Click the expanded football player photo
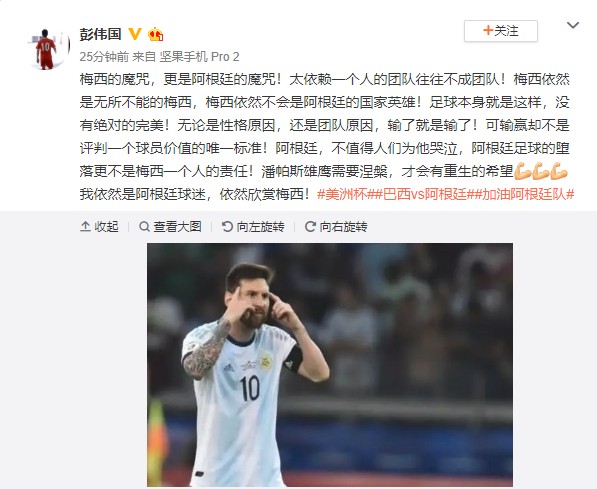The image size is (597, 489). point(330,365)
